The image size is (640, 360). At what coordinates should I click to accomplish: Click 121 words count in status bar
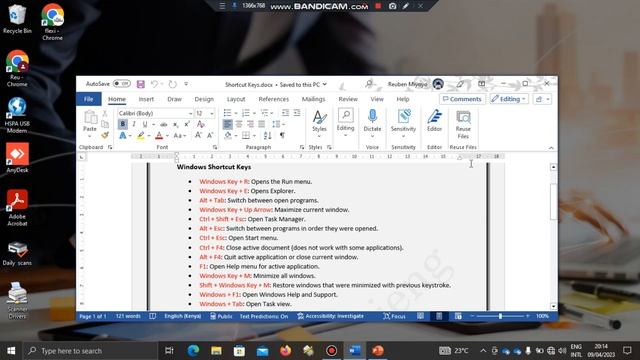[128, 316]
